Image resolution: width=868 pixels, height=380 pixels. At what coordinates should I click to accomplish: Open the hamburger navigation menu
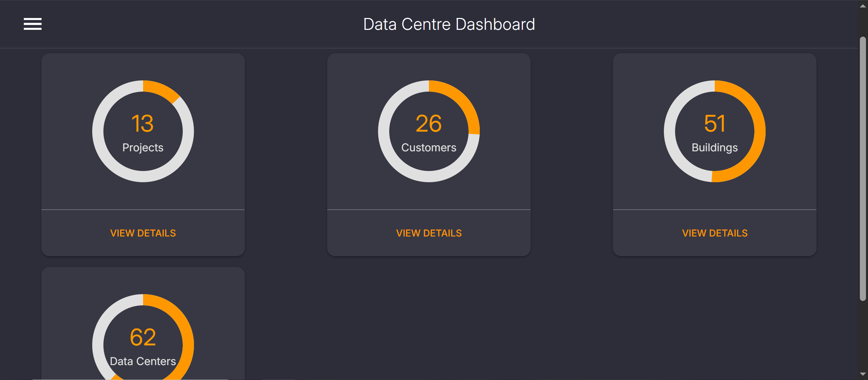point(33,24)
